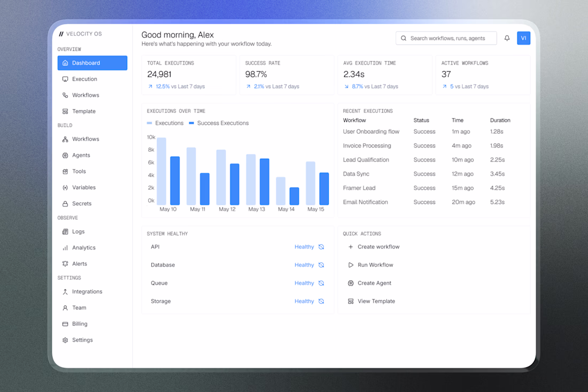
Task: Click the Logs icon in sidebar
Action: pos(65,232)
